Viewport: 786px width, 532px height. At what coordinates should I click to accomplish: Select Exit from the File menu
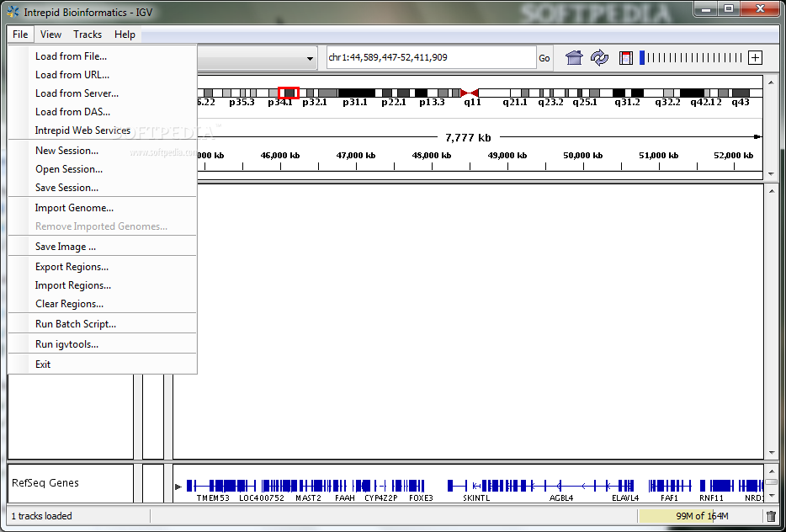tap(103, 364)
